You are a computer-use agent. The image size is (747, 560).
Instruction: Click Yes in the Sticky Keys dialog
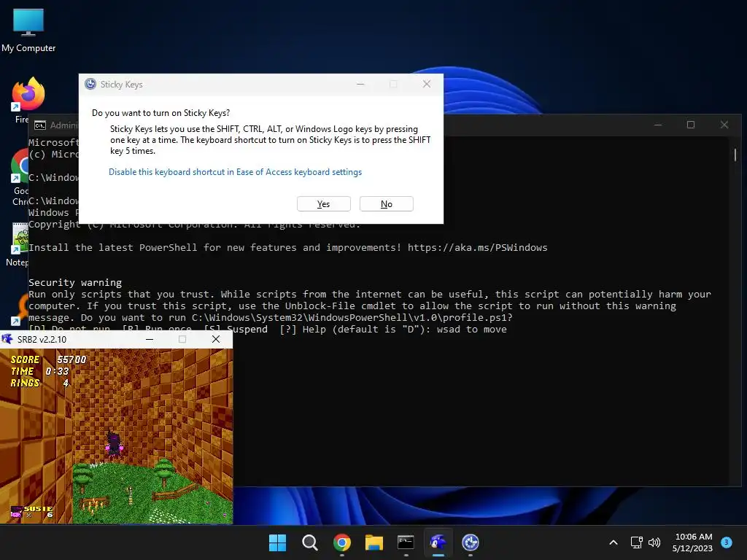click(x=323, y=204)
